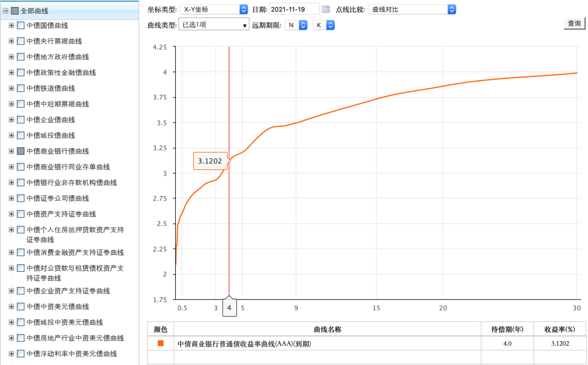Select the 中债企业资产支持证券曲线 label
The image size is (588, 365).
[68, 291]
